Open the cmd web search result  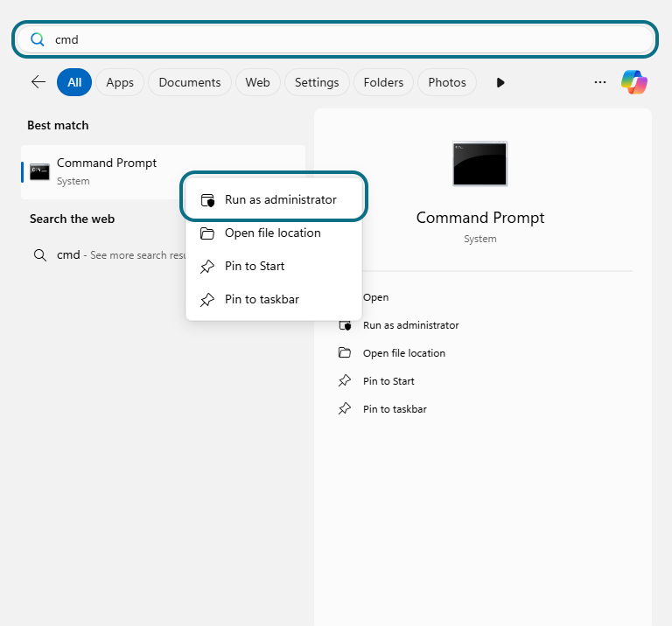tap(109, 255)
